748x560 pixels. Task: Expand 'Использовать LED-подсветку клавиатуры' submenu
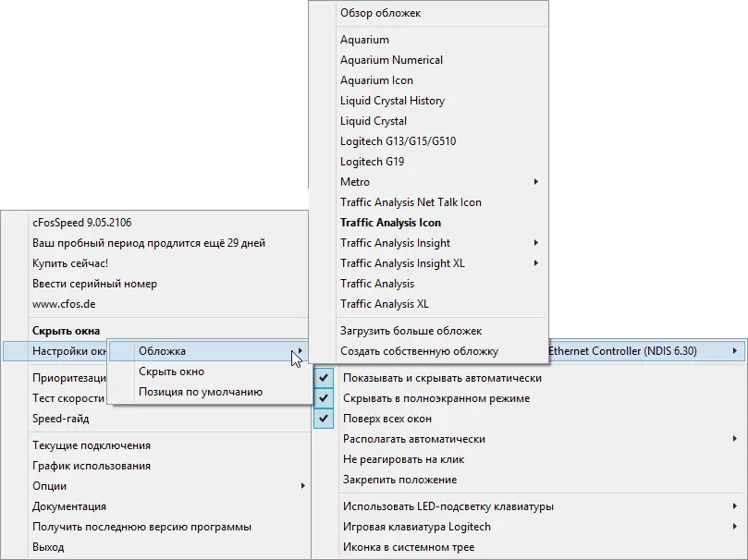coord(735,506)
